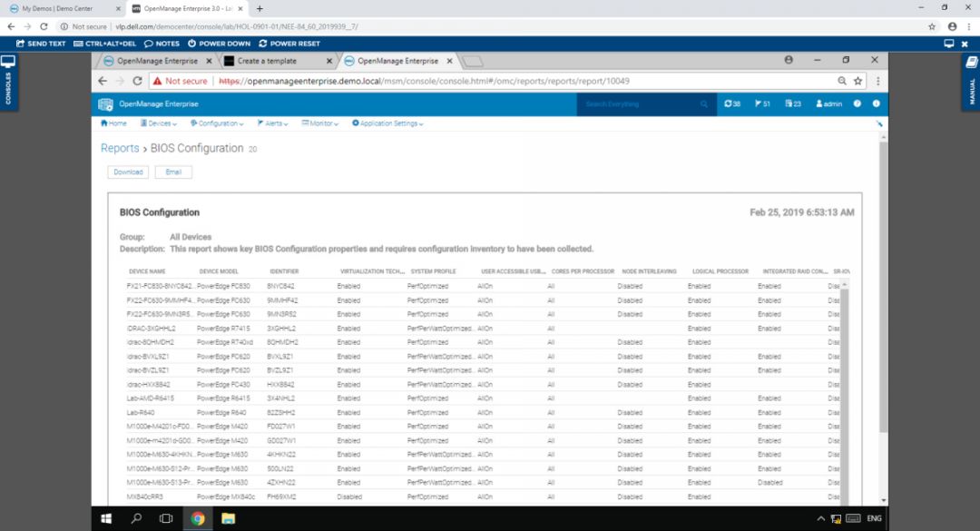
Task: Bookmark the vlp.dell.com page with the star
Action: click(932, 27)
